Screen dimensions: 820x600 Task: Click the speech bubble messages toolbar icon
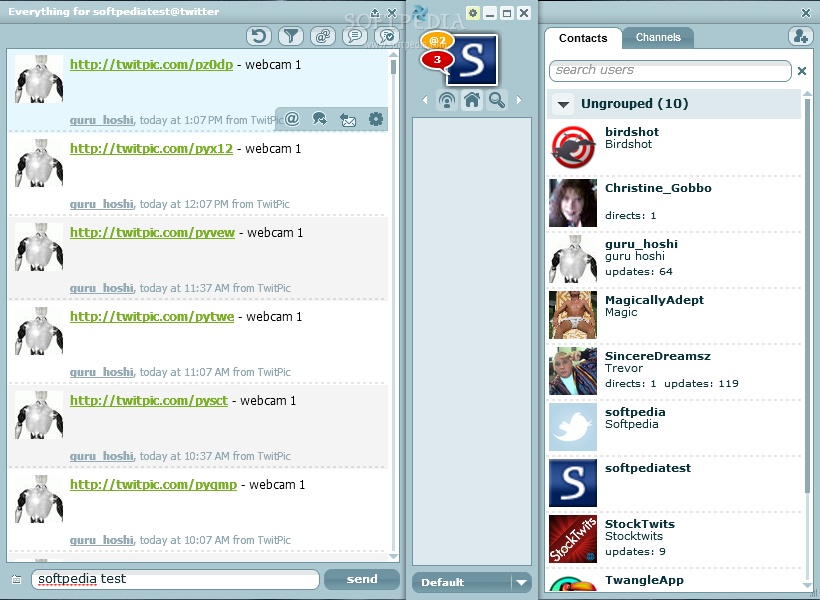point(355,36)
